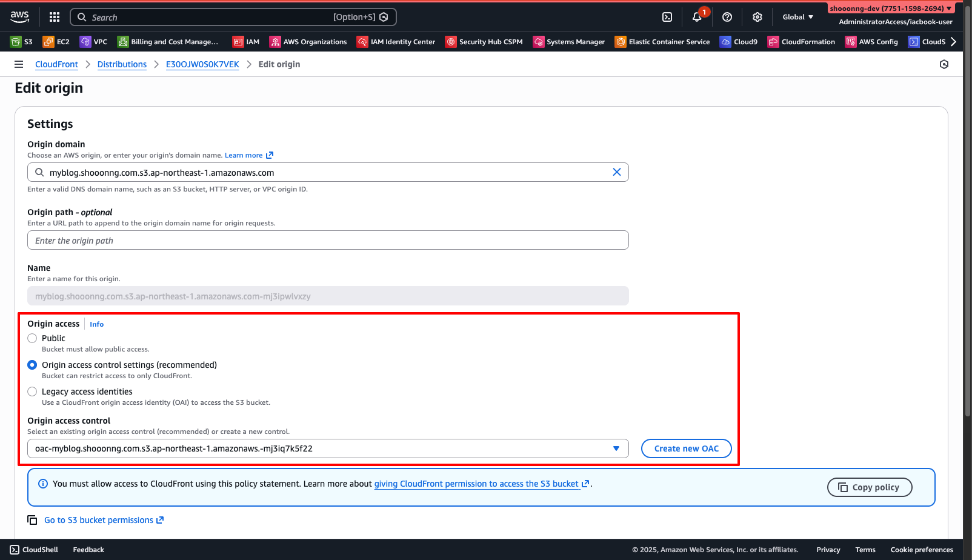This screenshot has width=972, height=560.
Task: Click the Origin domain input field
Action: (x=328, y=172)
